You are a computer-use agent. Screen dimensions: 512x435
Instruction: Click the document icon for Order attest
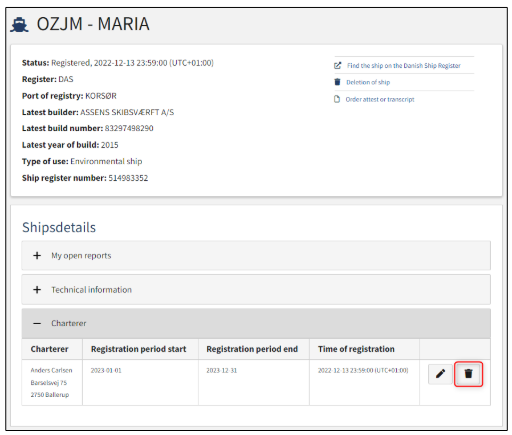tap(337, 99)
